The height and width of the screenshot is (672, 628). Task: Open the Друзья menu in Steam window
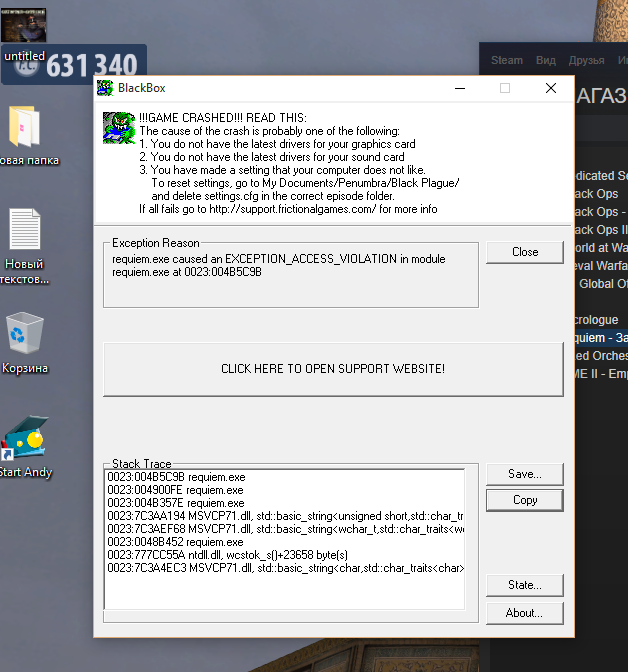586,60
